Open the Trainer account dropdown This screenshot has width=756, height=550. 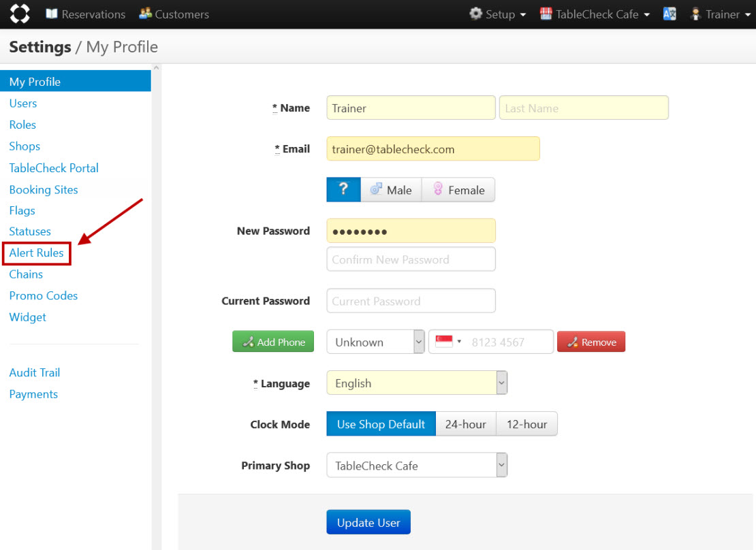pos(721,14)
